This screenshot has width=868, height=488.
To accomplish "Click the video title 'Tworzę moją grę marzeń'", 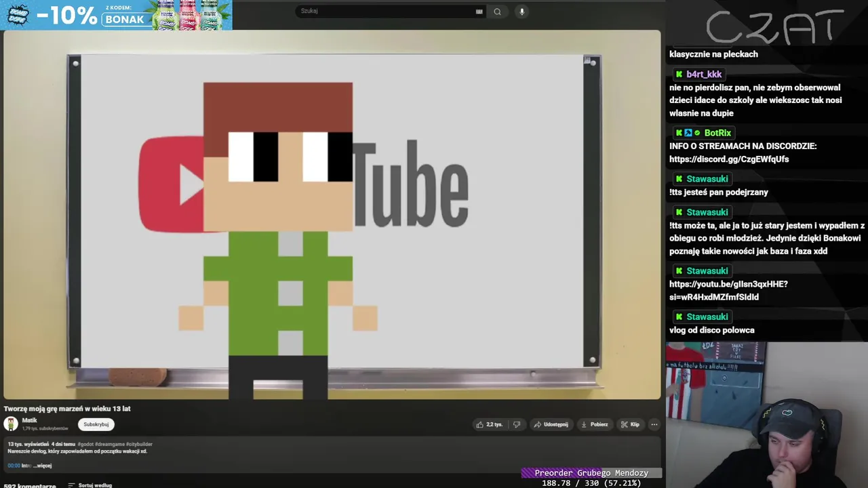I will (x=67, y=409).
